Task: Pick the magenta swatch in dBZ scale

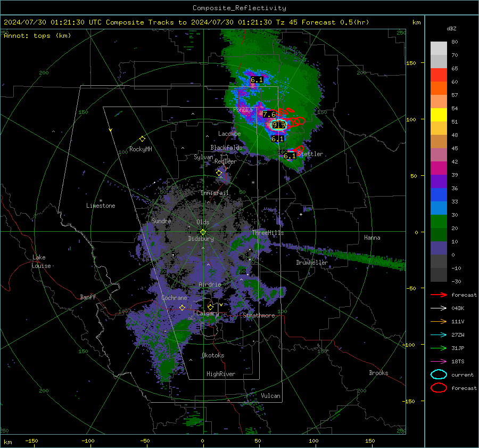Action: (x=439, y=168)
